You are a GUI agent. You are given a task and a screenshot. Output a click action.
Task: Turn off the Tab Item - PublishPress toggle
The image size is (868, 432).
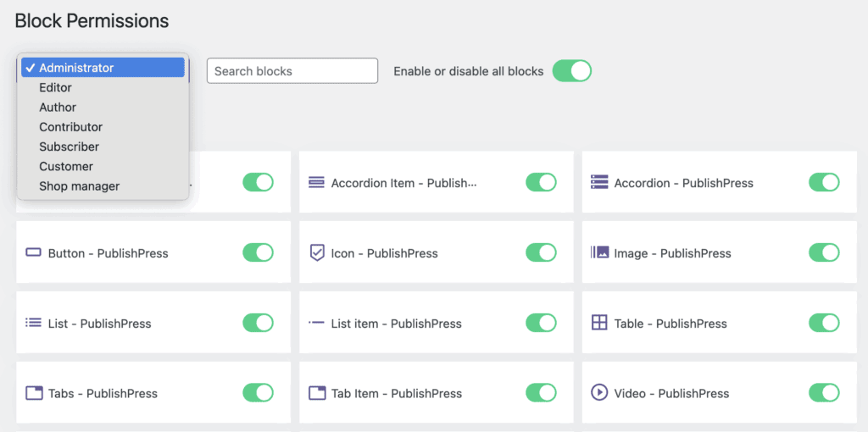click(541, 393)
